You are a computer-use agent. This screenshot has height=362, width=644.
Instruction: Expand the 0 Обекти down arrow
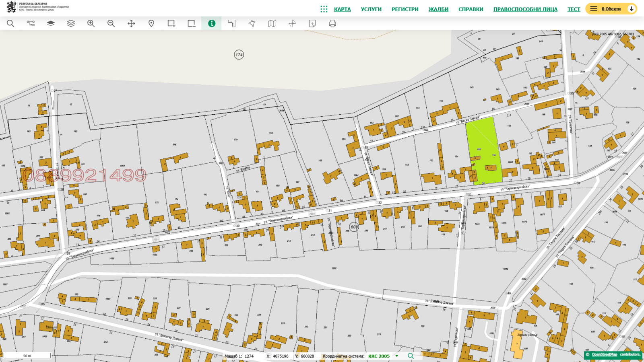click(632, 9)
